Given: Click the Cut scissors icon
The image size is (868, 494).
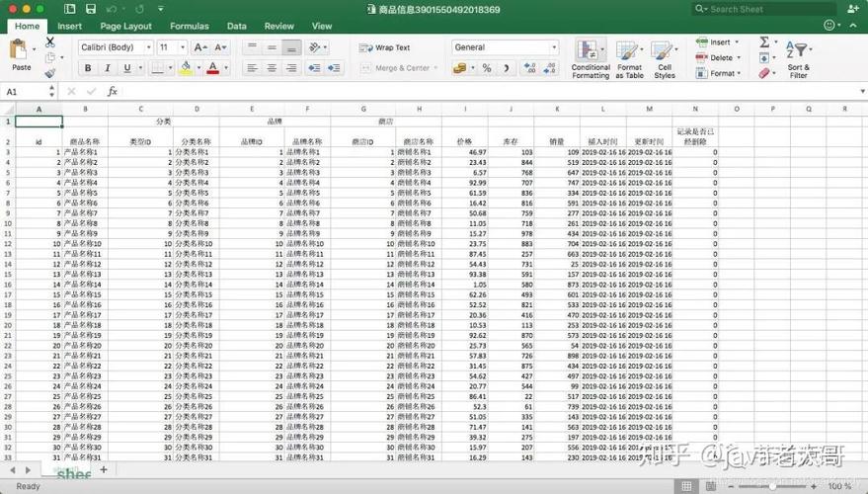Looking at the screenshot, I should (x=50, y=42).
